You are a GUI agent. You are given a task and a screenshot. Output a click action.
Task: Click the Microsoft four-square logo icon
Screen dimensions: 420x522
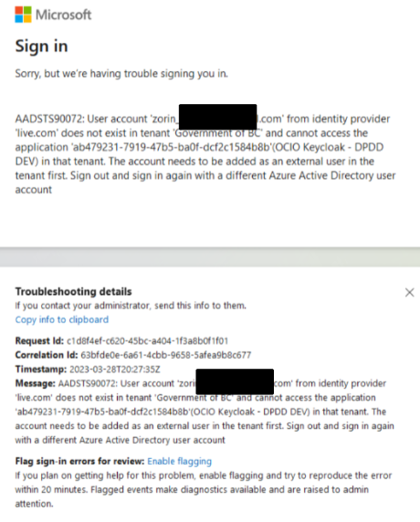point(23,15)
